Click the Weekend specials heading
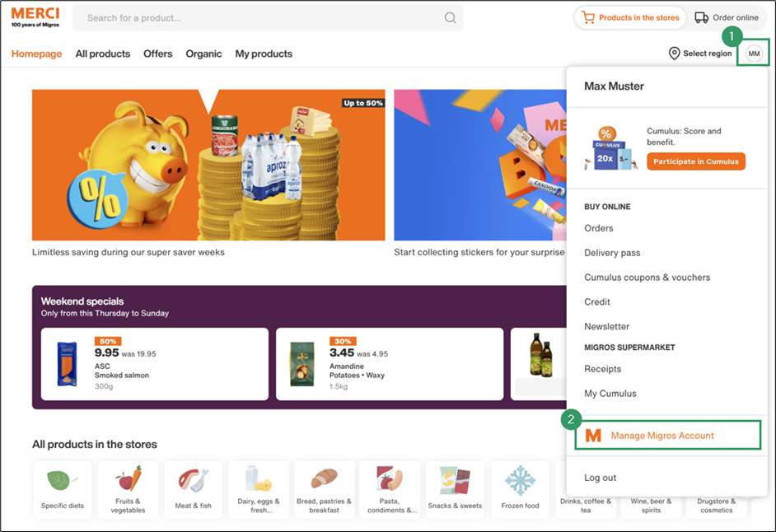 pos(82,301)
